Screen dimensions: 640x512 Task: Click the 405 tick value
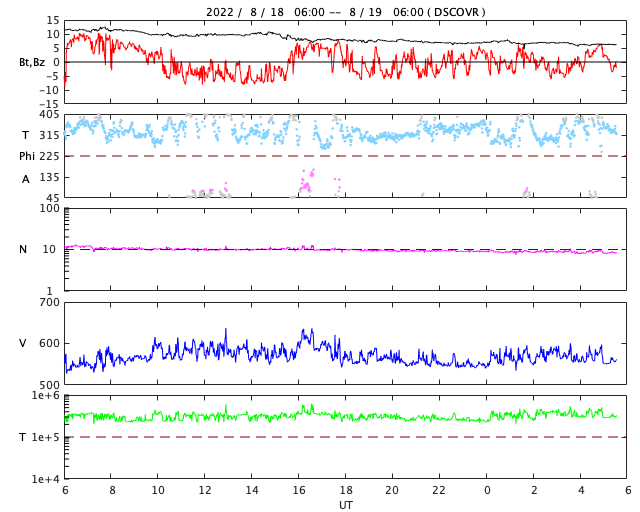tap(49, 115)
